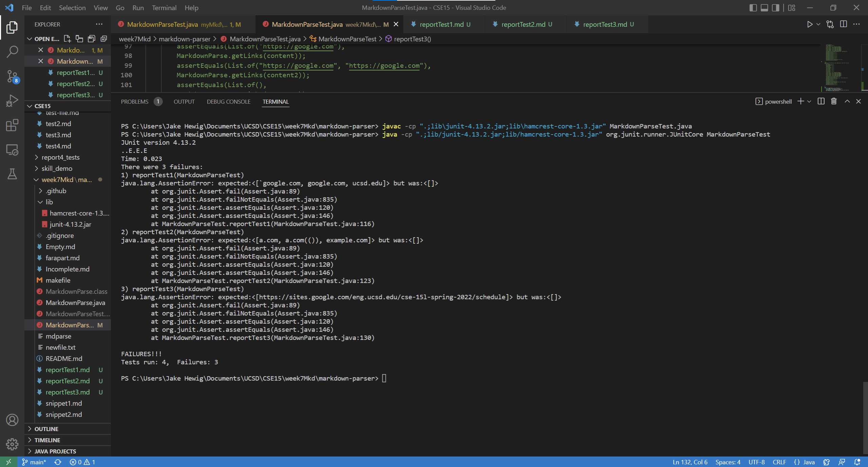Toggle the secondary side bar layout button
Viewport: 868px width, 467px height.
775,8
